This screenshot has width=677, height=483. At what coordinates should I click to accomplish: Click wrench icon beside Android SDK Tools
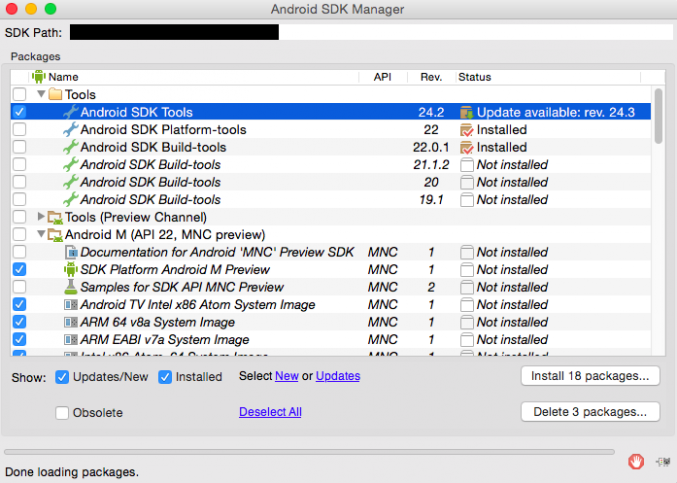click(70, 112)
